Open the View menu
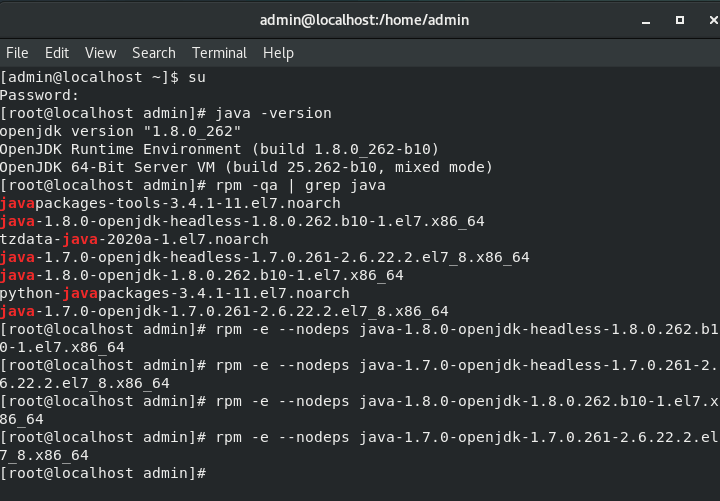Image resolution: width=720 pixels, height=501 pixels. [100, 53]
